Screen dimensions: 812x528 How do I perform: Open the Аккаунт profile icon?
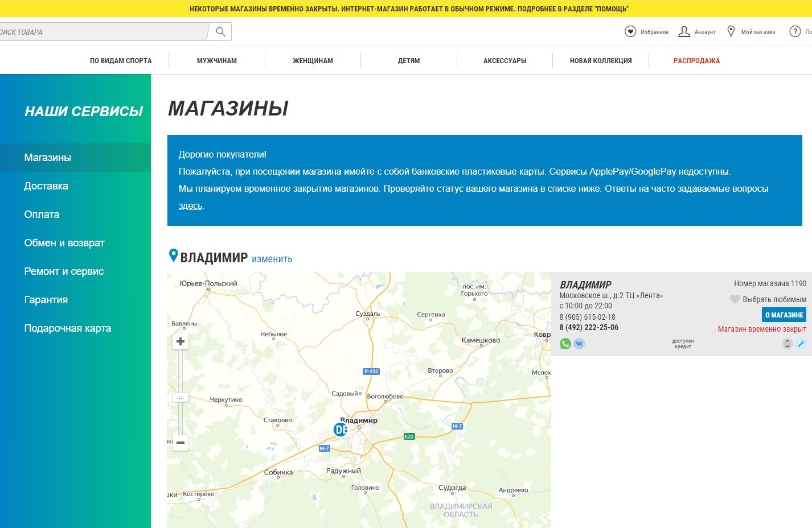coord(684,32)
